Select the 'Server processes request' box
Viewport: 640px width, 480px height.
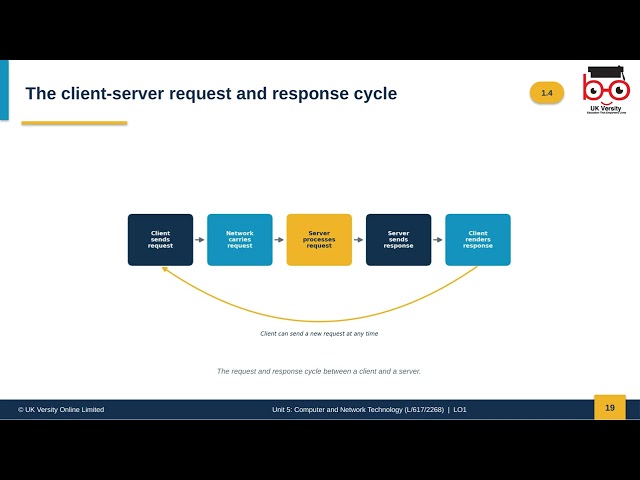(319, 240)
